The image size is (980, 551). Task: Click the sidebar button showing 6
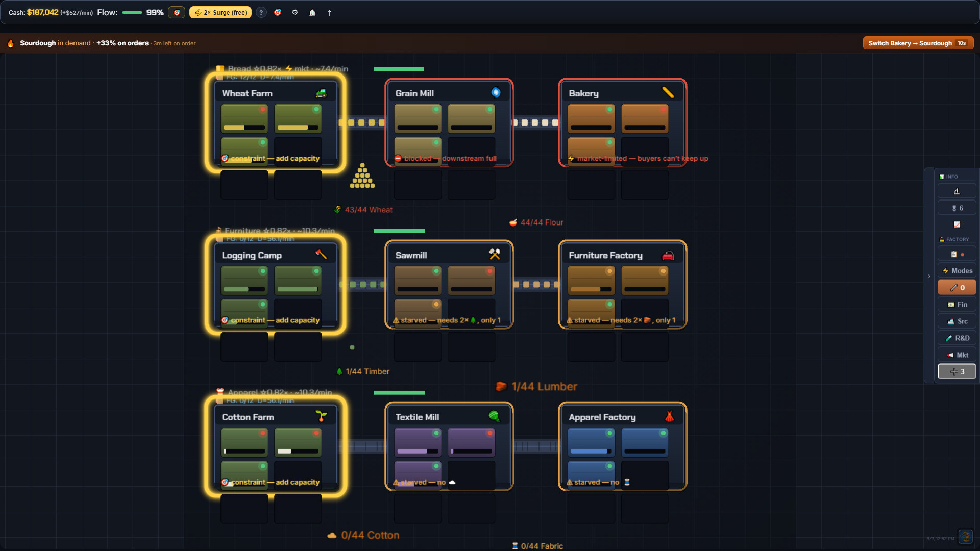click(x=957, y=208)
